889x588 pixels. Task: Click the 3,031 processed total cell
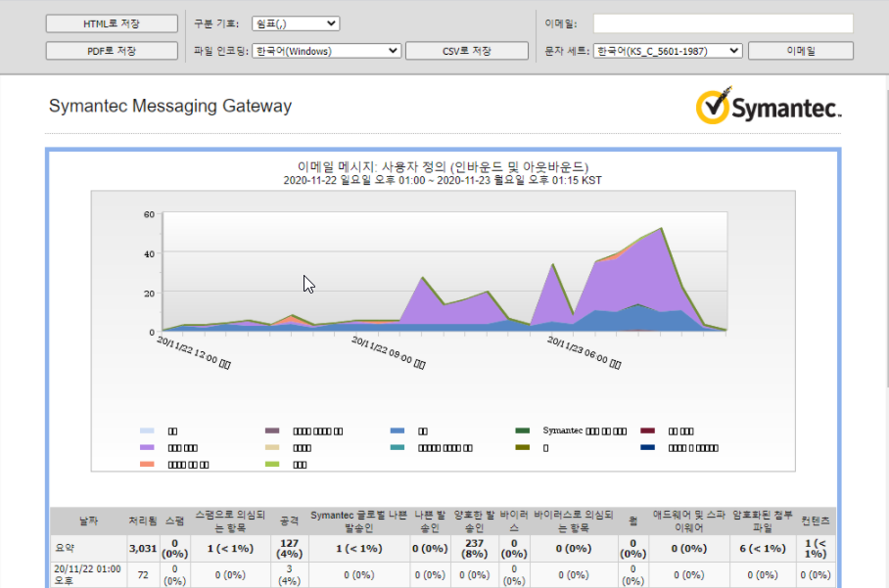[x=143, y=548]
